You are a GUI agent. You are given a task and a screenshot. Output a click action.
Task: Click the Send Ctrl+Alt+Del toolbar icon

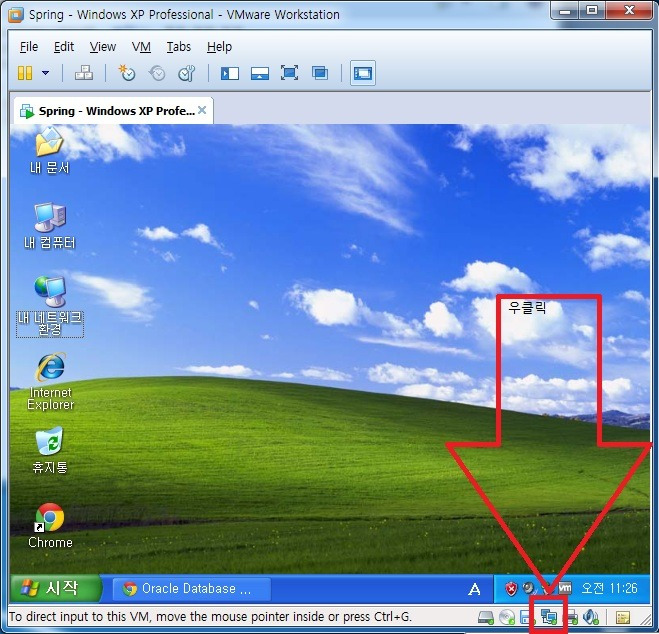point(84,73)
